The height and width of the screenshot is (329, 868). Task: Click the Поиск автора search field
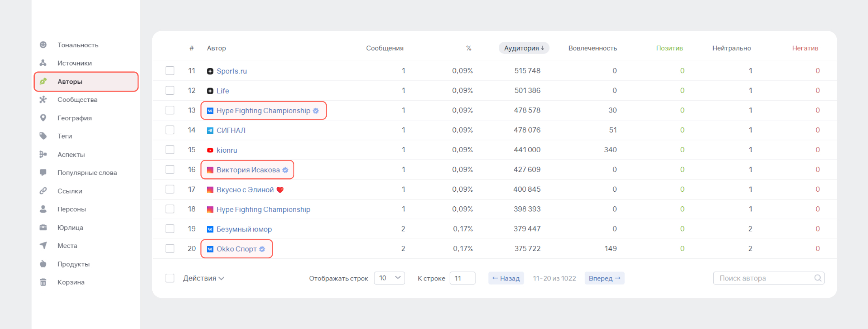(769, 278)
